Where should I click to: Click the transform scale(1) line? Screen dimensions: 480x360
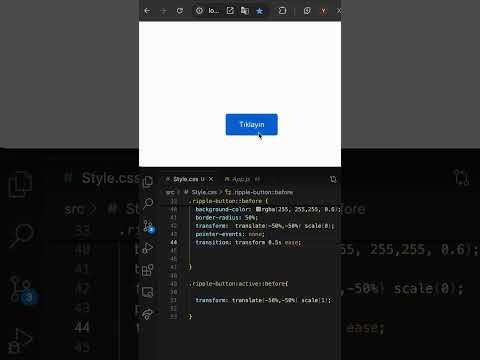pyautogui.click(x=263, y=300)
